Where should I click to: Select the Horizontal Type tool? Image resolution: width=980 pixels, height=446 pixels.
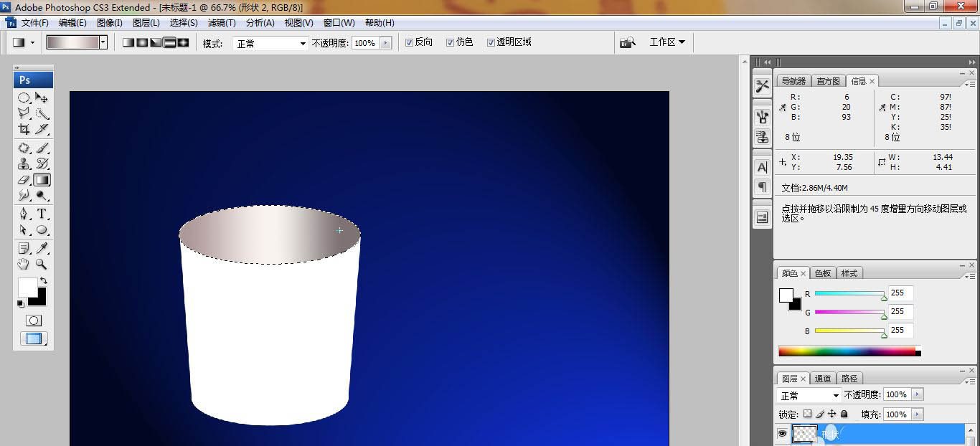[x=42, y=214]
